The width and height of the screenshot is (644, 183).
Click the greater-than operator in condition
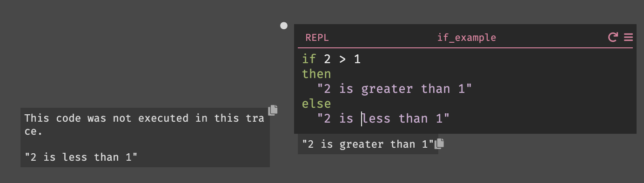point(342,59)
